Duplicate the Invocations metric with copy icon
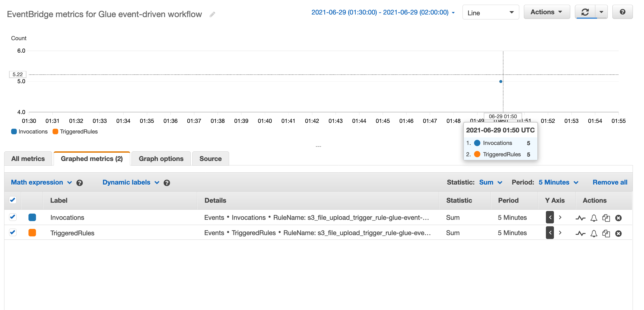This screenshot has height=310, width=644. [x=606, y=218]
